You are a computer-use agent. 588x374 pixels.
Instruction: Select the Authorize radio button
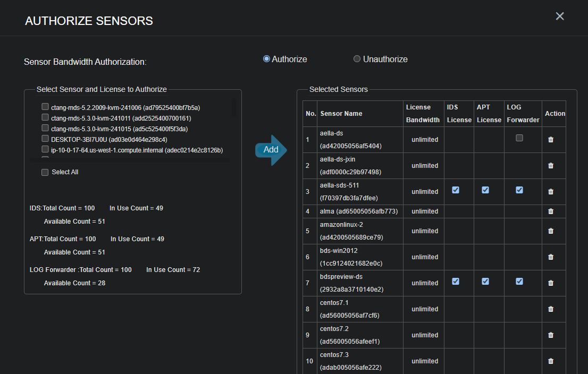click(x=266, y=58)
